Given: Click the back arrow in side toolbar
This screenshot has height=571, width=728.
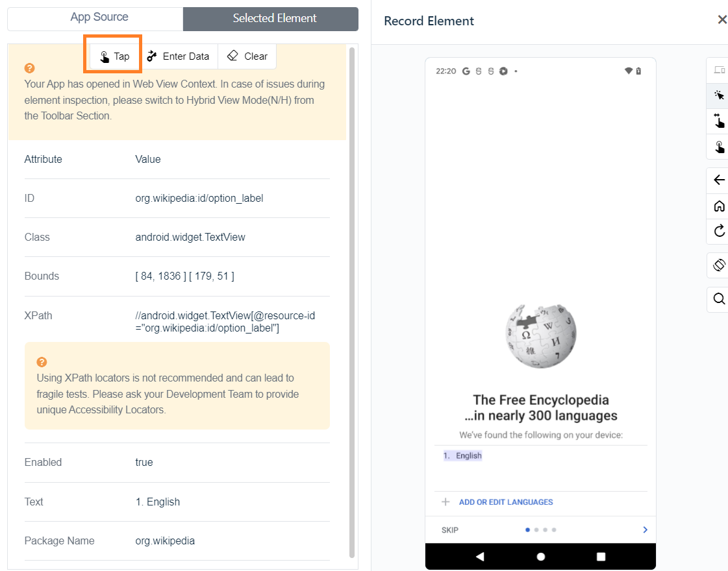Looking at the screenshot, I should (x=719, y=180).
